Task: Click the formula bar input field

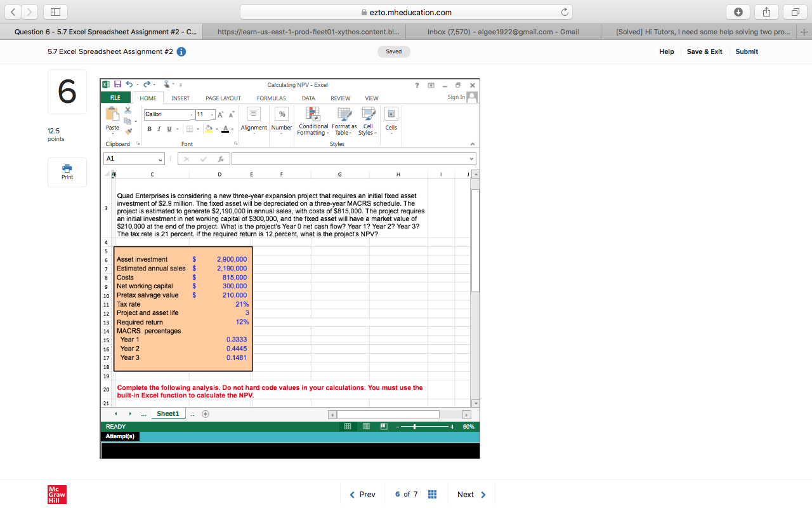Action: [x=349, y=159]
